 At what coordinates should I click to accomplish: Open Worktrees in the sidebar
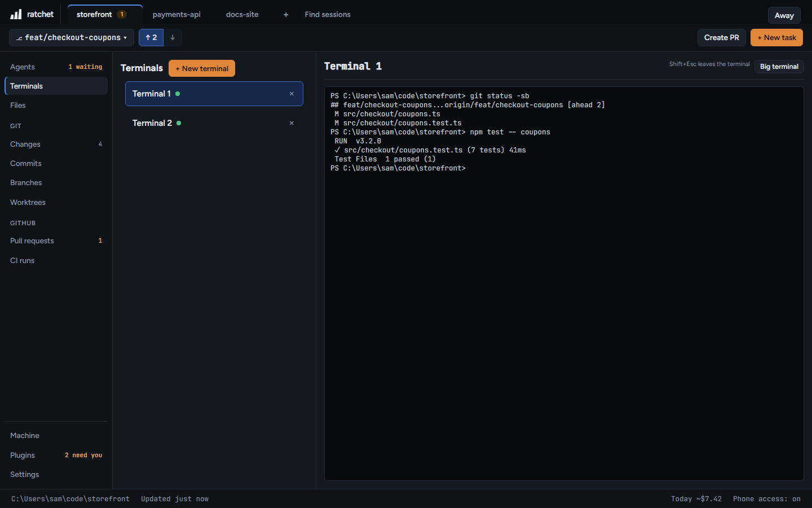click(x=56, y=202)
